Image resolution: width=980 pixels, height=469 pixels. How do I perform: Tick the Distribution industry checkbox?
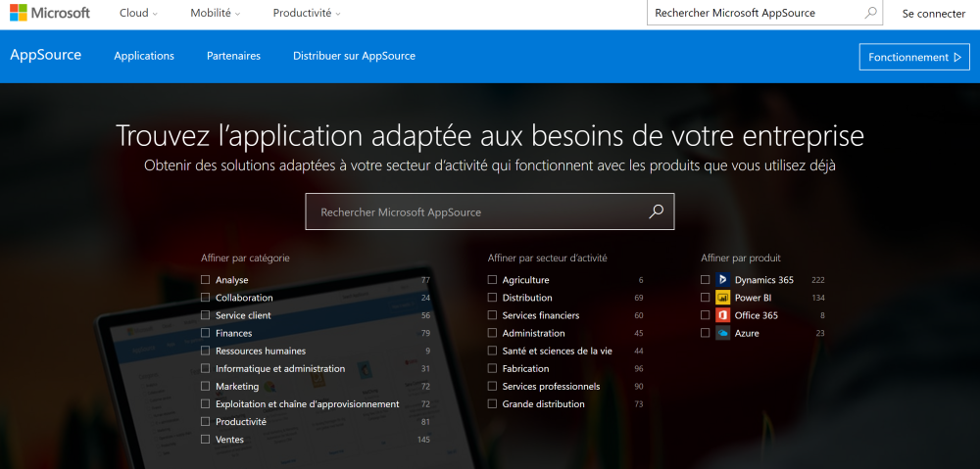pos(492,298)
